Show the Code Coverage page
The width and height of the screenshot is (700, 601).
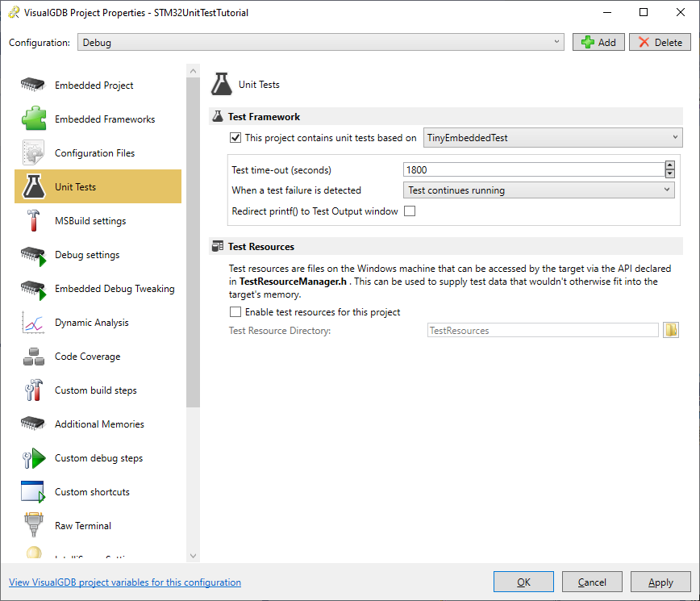[98, 357]
